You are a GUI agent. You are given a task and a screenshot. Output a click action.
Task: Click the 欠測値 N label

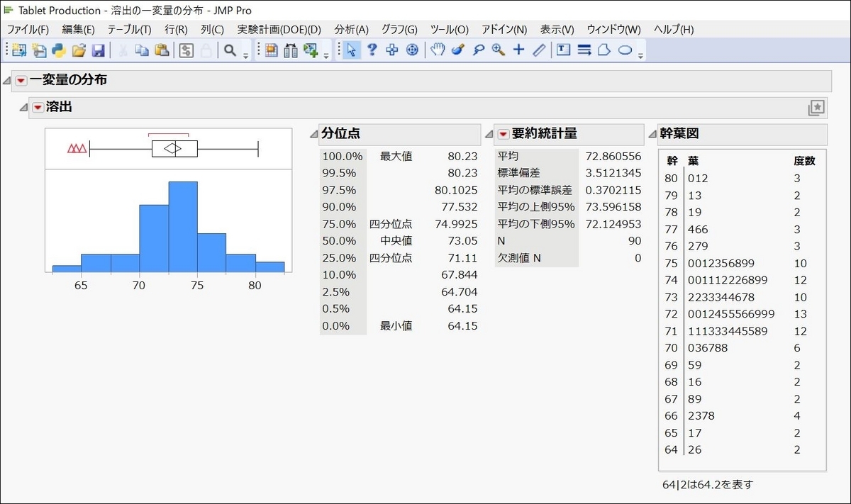click(519, 258)
